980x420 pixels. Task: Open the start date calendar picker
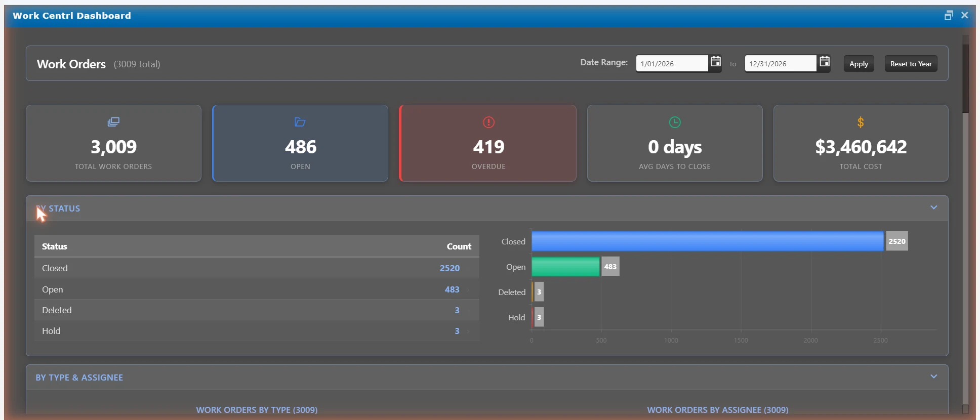(715, 62)
